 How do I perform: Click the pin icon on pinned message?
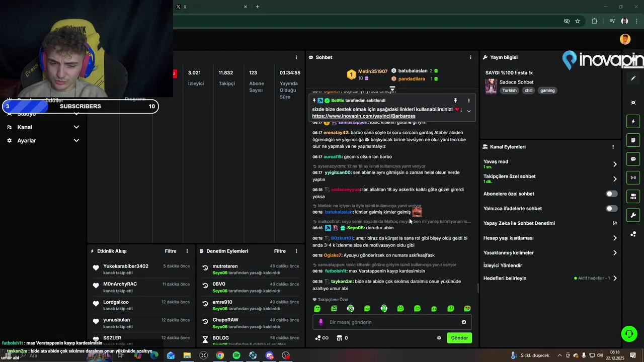pos(455,101)
